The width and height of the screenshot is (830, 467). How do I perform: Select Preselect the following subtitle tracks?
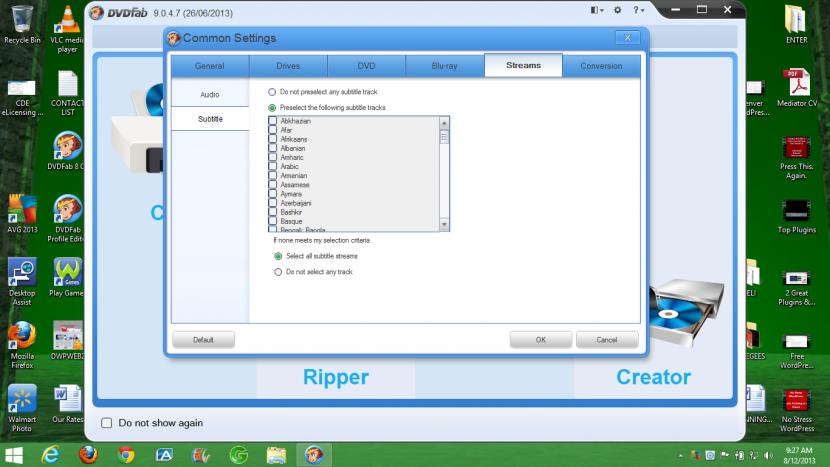click(272, 108)
